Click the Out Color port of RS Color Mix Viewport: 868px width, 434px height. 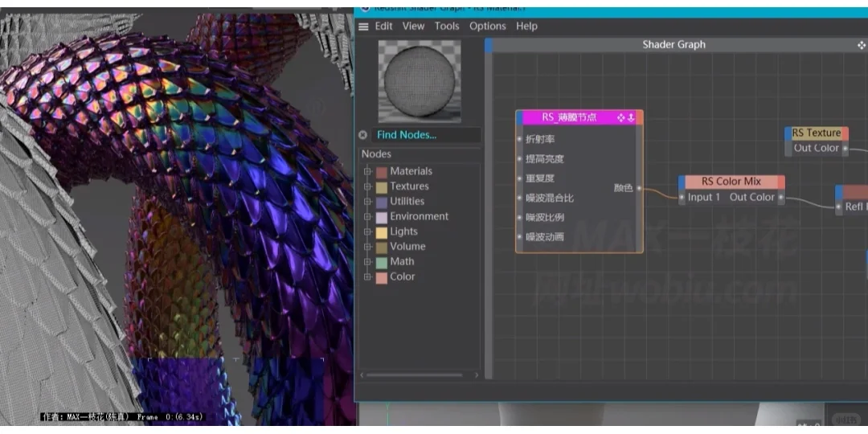coord(781,197)
